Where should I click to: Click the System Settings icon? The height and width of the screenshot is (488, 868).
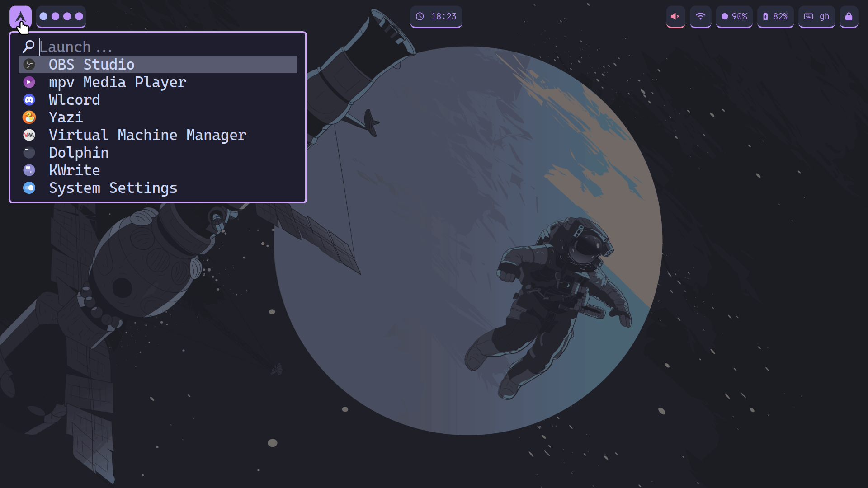(x=29, y=188)
